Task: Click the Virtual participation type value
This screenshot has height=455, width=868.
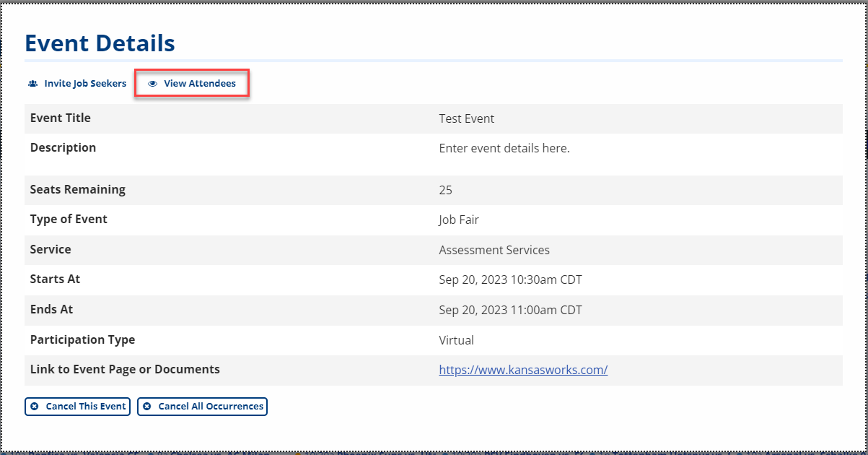Action: (x=456, y=339)
